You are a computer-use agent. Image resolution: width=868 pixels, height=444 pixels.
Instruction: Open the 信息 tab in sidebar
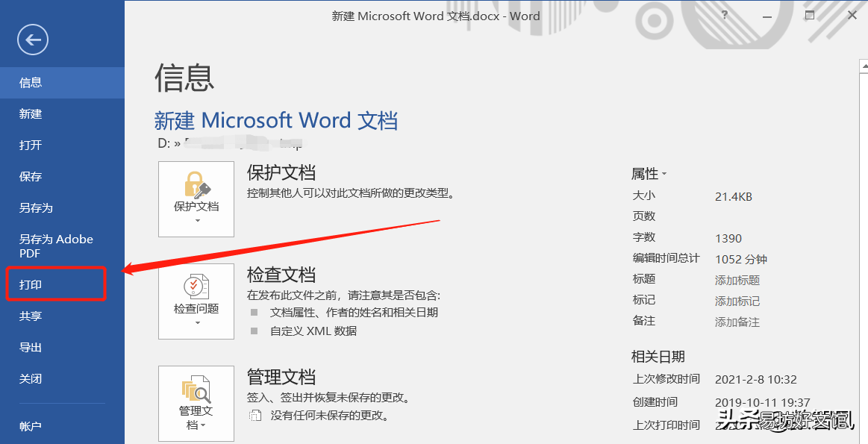click(x=62, y=83)
